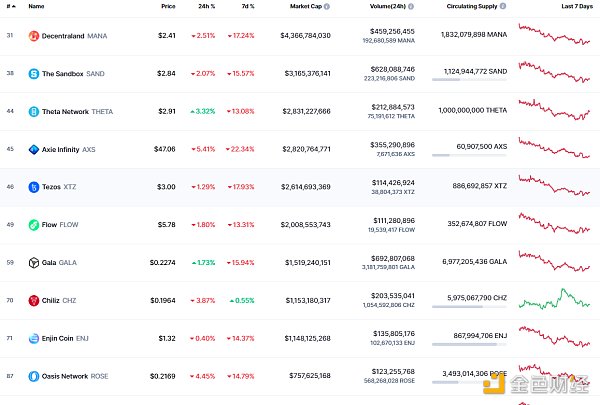Viewport: 600px width, 405px height.
Task: Click Gala volume $692,807,068
Action: click(393, 259)
